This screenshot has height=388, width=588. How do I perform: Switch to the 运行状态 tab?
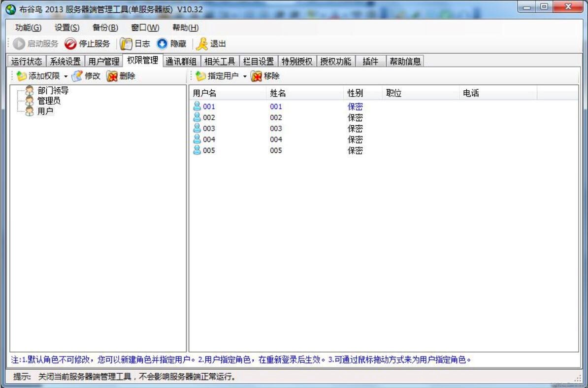coord(27,61)
